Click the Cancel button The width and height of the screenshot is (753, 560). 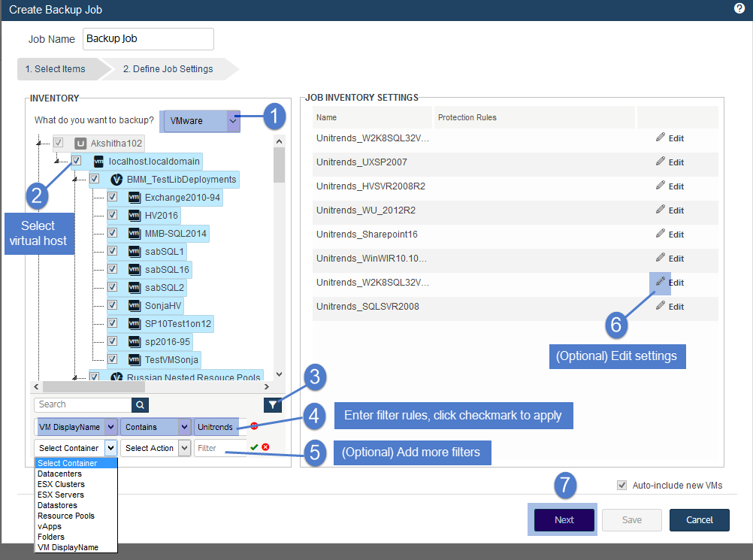pos(699,519)
